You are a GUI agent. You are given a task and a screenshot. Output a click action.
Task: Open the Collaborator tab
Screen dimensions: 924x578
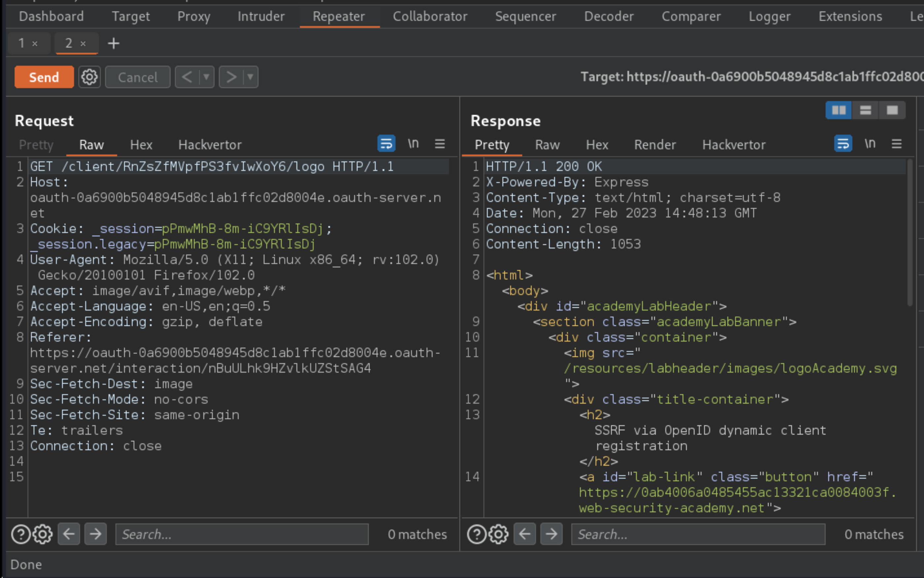click(x=430, y=17)
